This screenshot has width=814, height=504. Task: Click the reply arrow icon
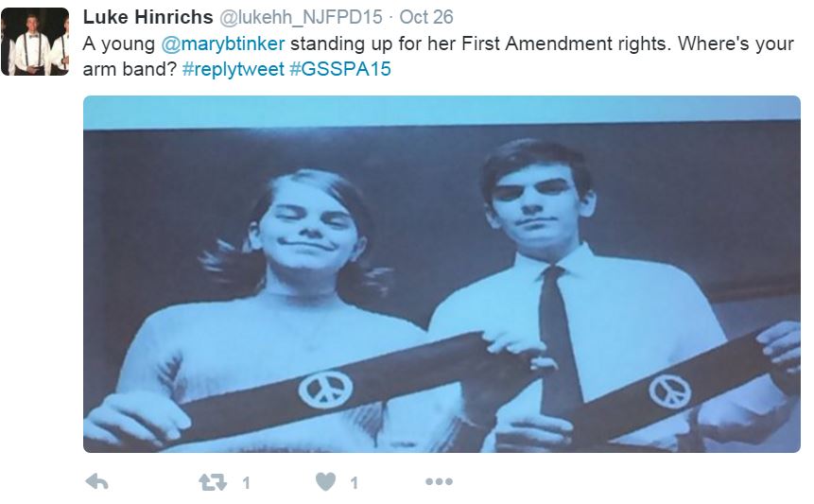tap(96, 481)
